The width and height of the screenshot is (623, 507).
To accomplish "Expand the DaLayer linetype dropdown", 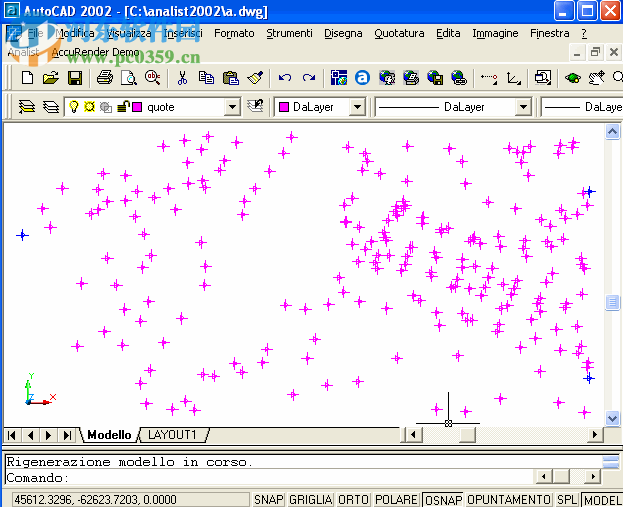I will tap(523, 107).
